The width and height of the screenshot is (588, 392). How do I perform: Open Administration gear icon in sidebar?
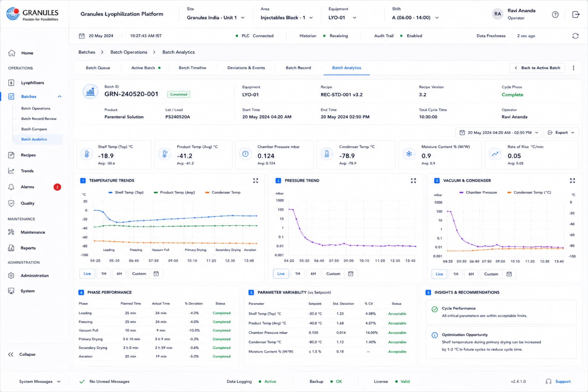tap(11, 276)
